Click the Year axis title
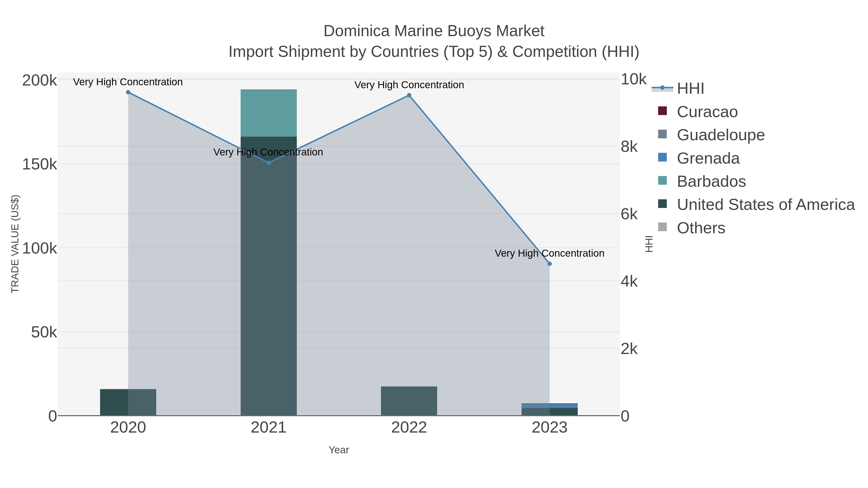 [339, 450]
